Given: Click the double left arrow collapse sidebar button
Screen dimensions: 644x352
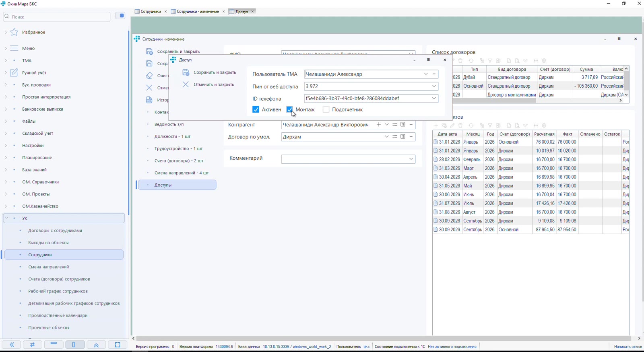Looking at the screenshot, I should [12, 345].
